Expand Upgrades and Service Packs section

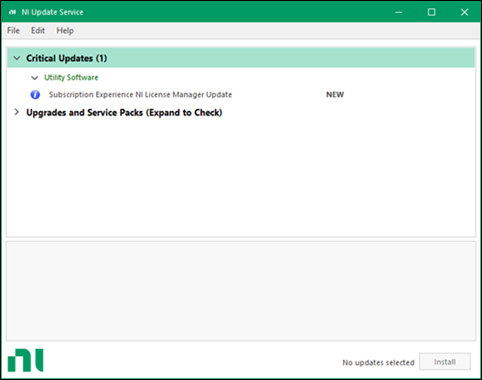pyautogui.click(x=17, y=112)
